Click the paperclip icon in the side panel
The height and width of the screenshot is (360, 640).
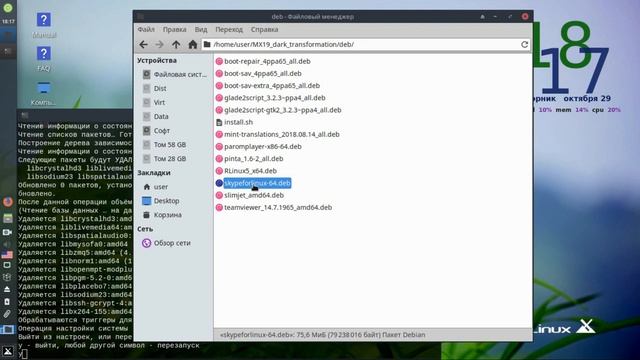coord(7,314)
